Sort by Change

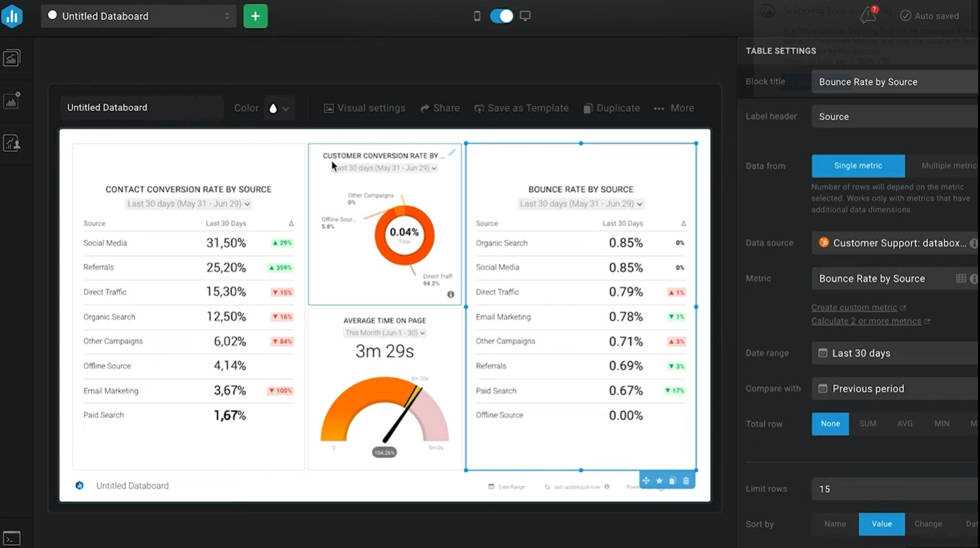tap(928, 524)
